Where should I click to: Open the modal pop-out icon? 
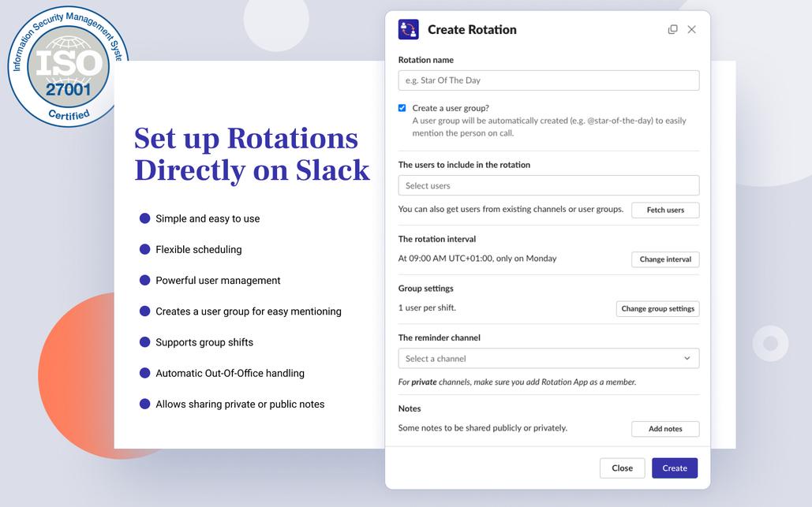672,28
